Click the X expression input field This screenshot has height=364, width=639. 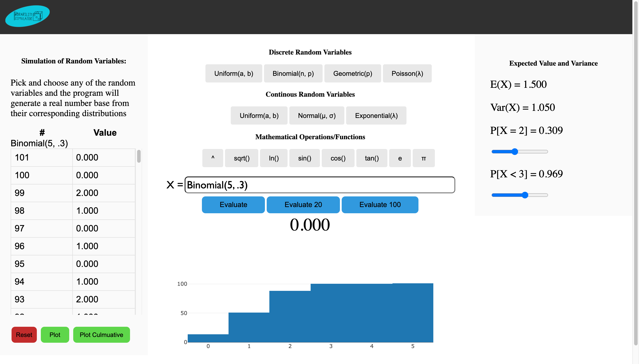point(319,185)
